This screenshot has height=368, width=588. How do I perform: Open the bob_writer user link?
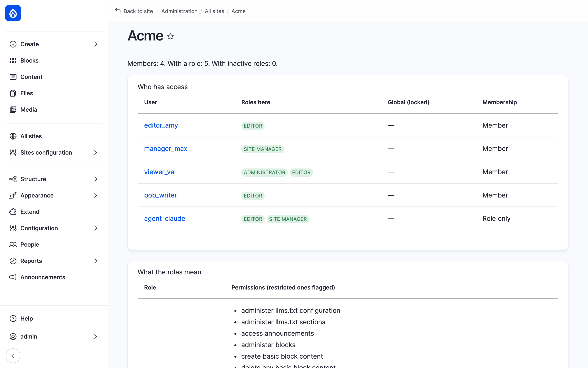(x=160, y=195)
